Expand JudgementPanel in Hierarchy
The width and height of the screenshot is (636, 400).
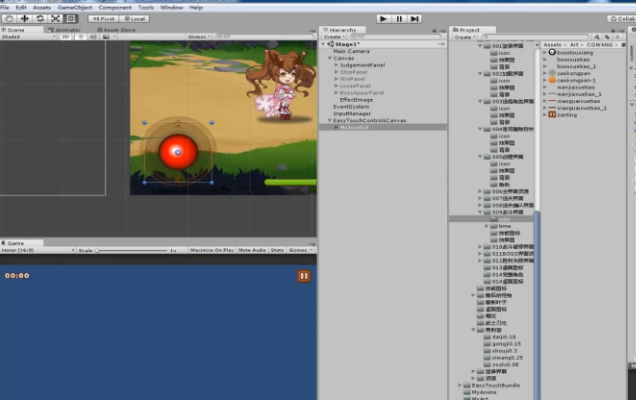tap(336, 65)
